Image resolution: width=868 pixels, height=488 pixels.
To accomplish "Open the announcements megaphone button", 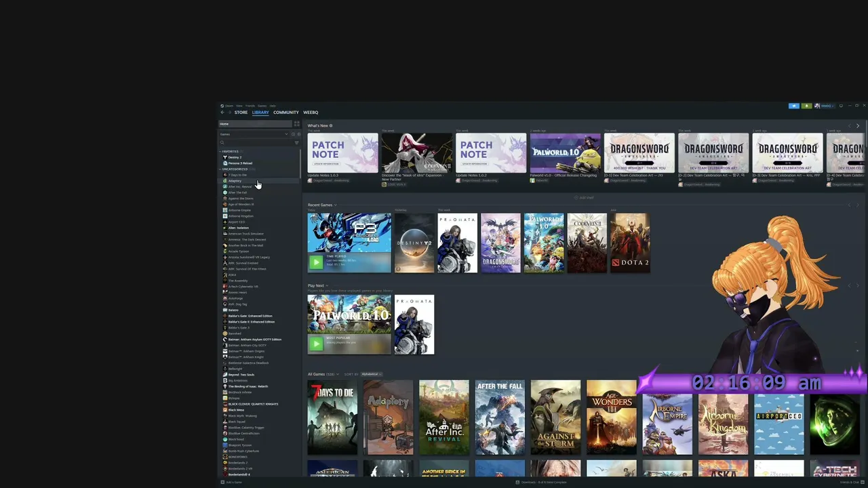I will (793, 106).
